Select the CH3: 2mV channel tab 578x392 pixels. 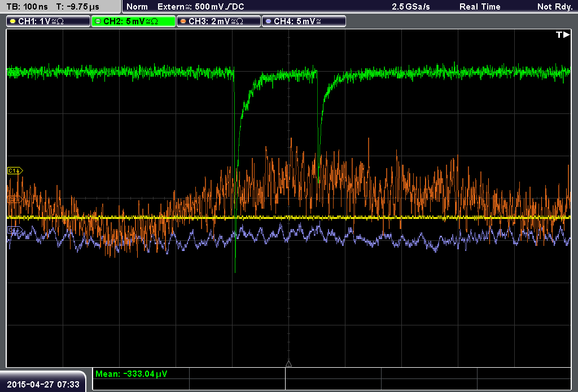click(x=218, y=21)
